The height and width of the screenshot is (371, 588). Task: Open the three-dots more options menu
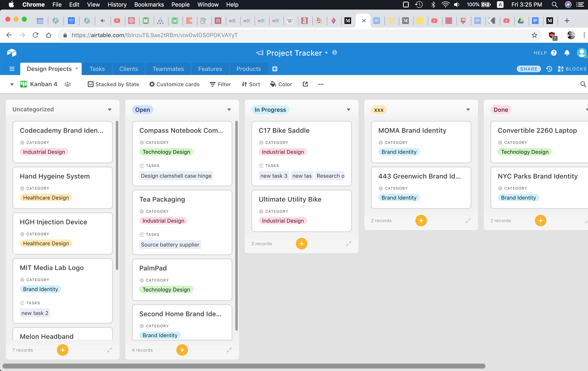click(321, 84)
